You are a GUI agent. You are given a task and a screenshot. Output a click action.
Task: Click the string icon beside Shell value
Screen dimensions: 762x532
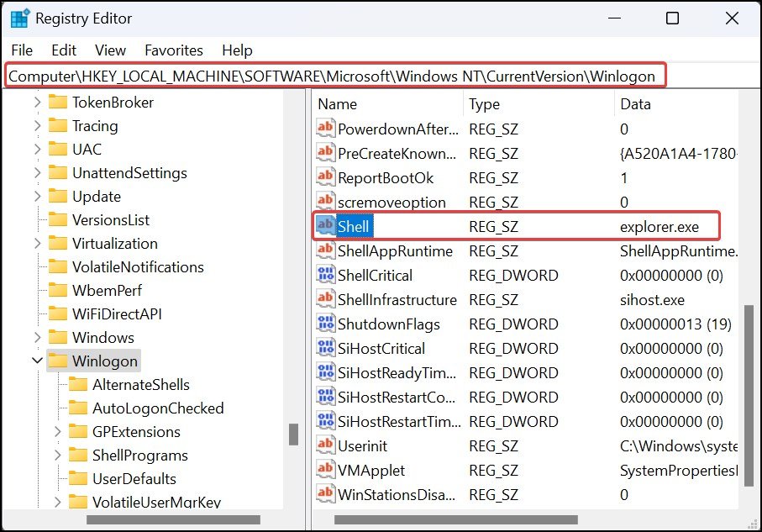[325, 226]
